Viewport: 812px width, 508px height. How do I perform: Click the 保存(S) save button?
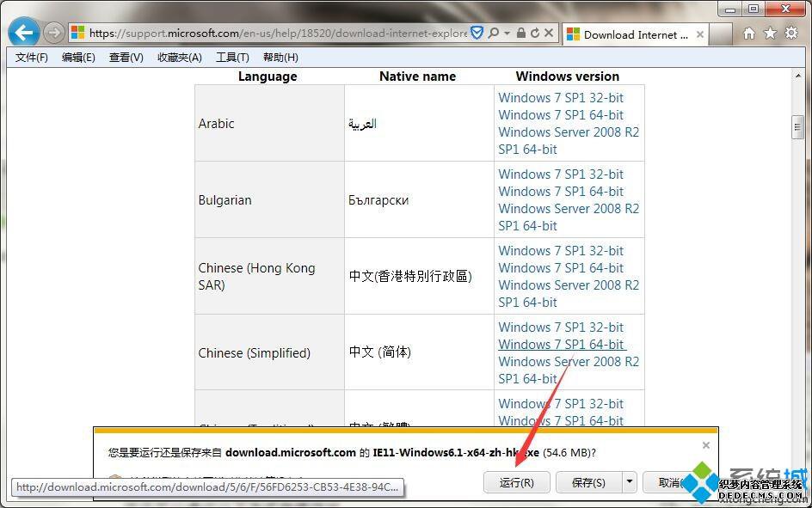(x=588, y=483)
